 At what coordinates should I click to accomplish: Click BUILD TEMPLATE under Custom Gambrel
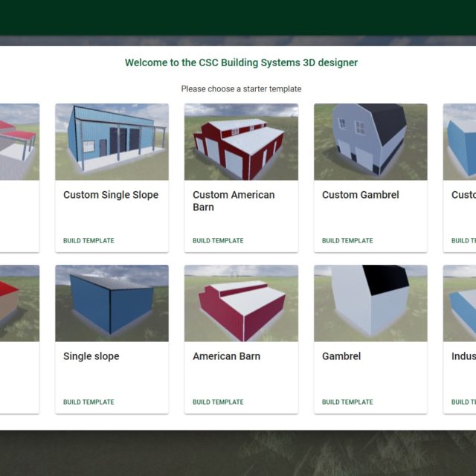[x=347, y=241]
